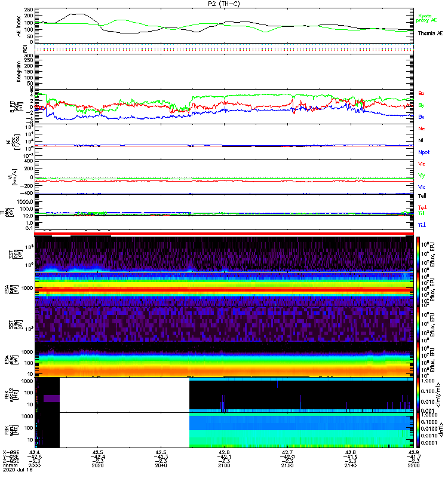448x478 pixels.
Task: Click the red perpendicular electron temperature legend label
Action: (x=422, y=207)
